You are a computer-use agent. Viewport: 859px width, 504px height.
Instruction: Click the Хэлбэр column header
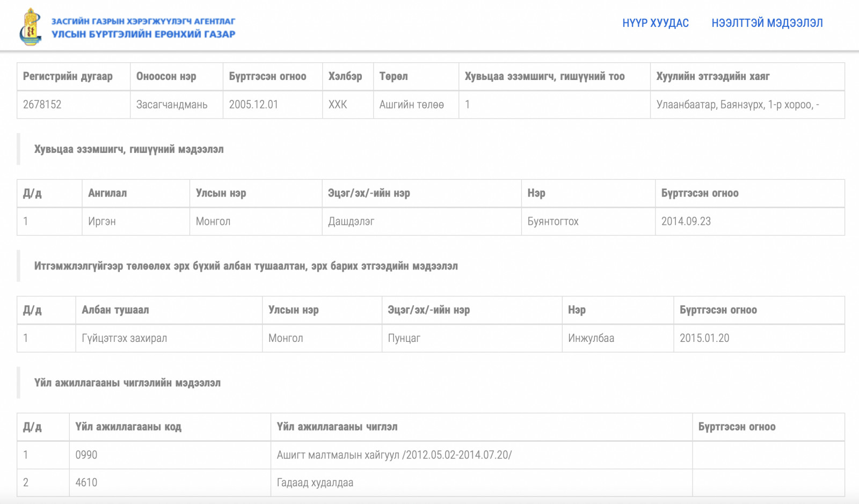point(345,76)
